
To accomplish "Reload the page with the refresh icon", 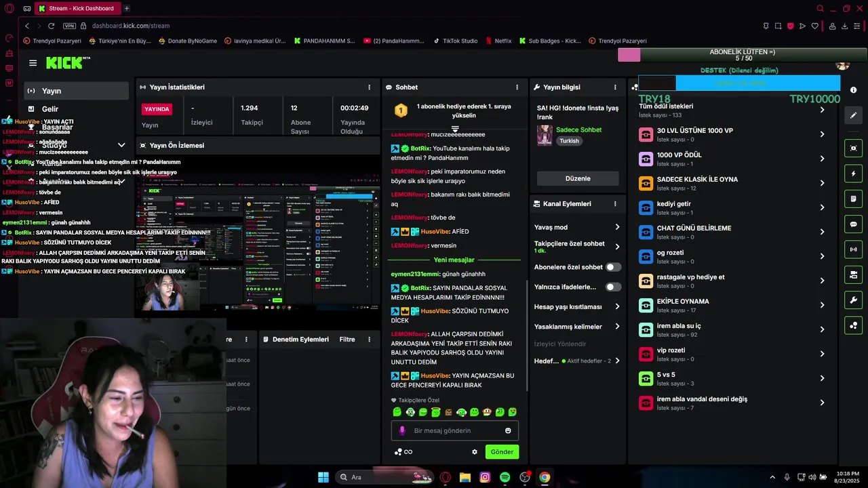I will pos(51,26).
